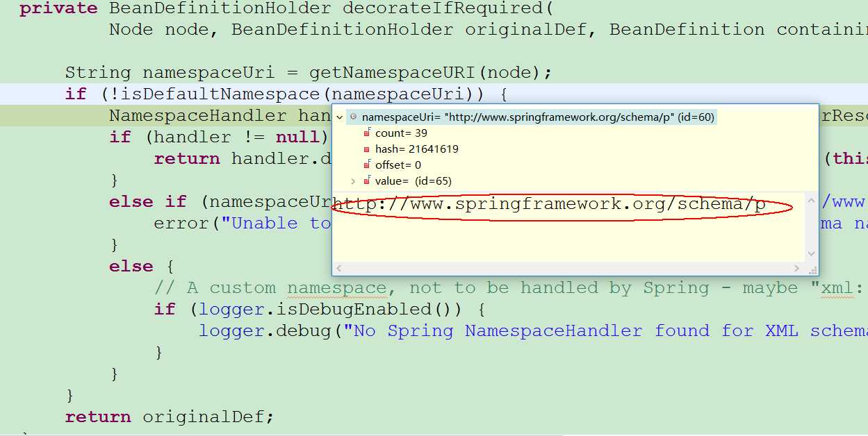Click the detail pane scroll-up arrow
This screenshot has width=868, height=436.
(x=810, y=201)
